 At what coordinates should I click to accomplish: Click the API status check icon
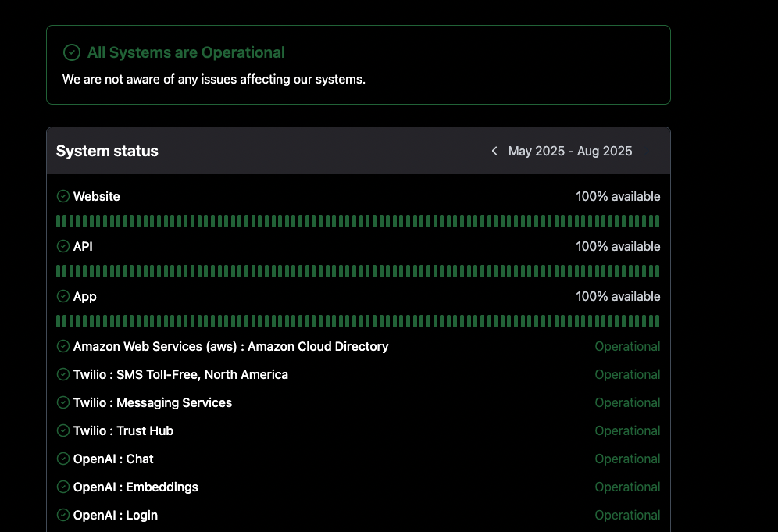pos(63,246)
